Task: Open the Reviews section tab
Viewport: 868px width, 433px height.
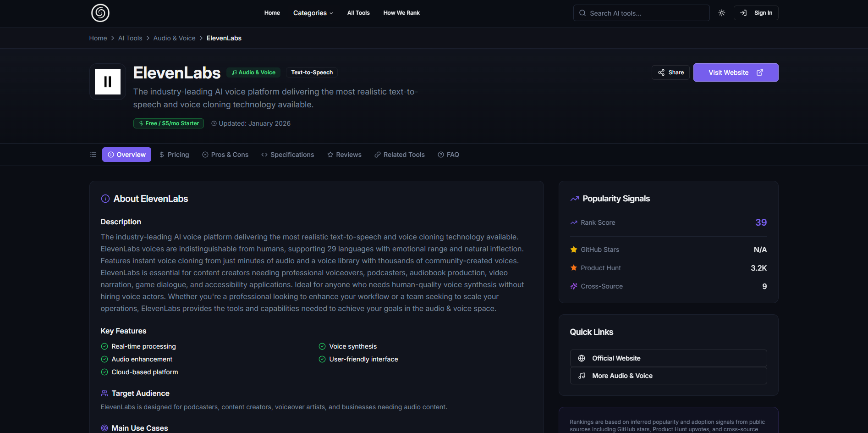Action: tap(344, 155)
